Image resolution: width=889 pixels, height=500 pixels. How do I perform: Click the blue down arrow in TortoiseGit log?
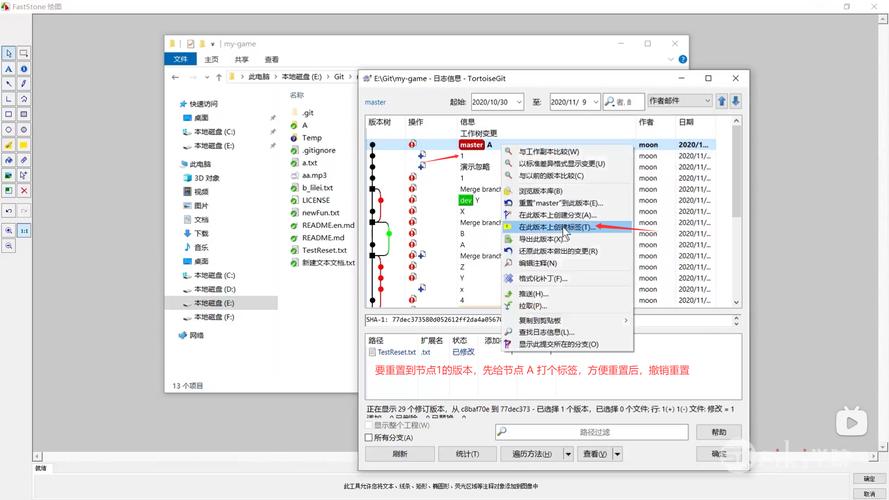pos(735,101)
